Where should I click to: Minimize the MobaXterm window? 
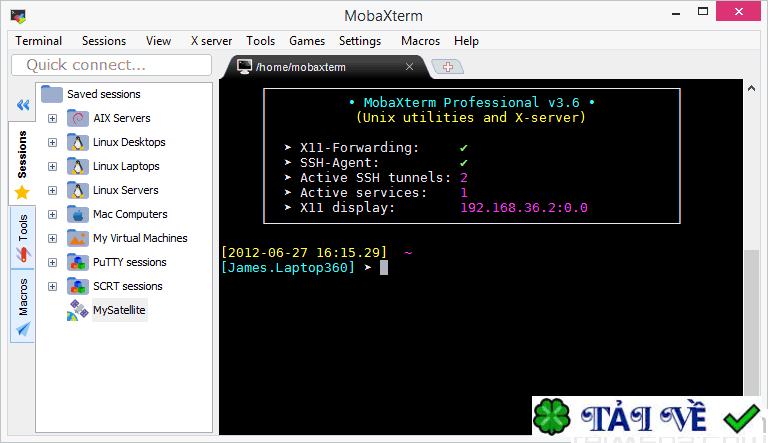pyautogui.click(x=676, y=14)
